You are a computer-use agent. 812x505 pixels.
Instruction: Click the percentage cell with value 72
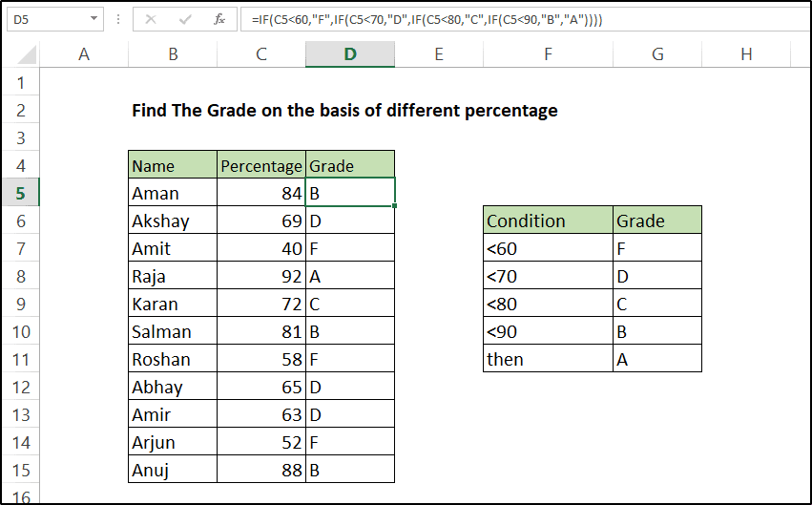261,304
